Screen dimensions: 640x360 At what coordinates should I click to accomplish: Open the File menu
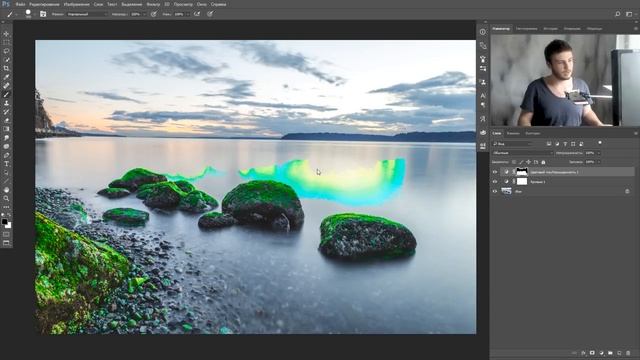pyautogui.click(x=20, y=4)
